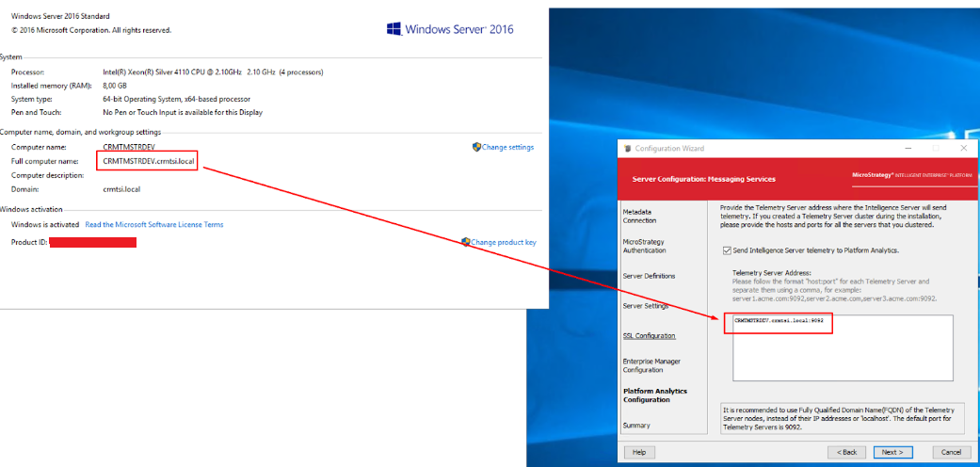Viewport: 980px width, 467px height.
Task: Select the domain value crmtsi.local
Action: coord(121,189)
